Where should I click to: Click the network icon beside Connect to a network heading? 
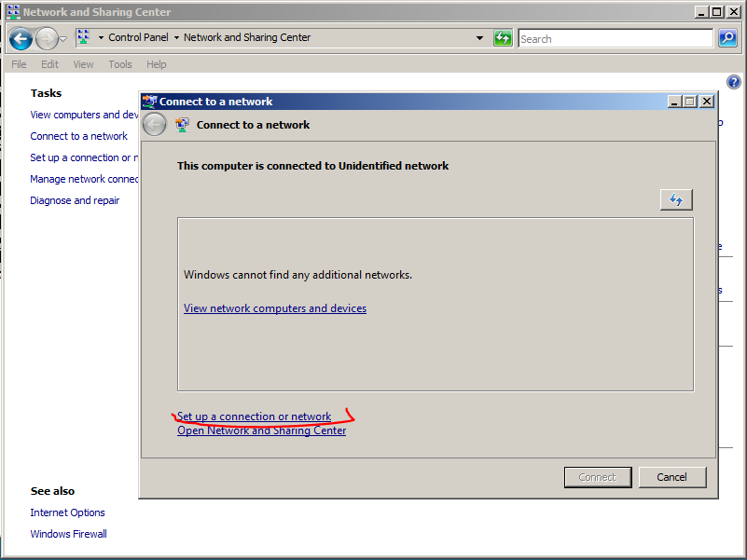click(182, 125)
